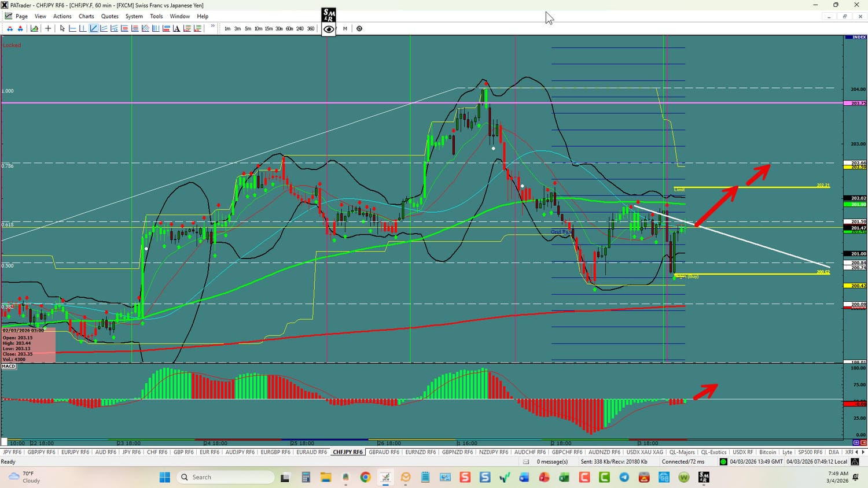Open Google Chrome from the taskbar
Screen dimensions: 868x488
pyautogui.click(x=365, y=477)
